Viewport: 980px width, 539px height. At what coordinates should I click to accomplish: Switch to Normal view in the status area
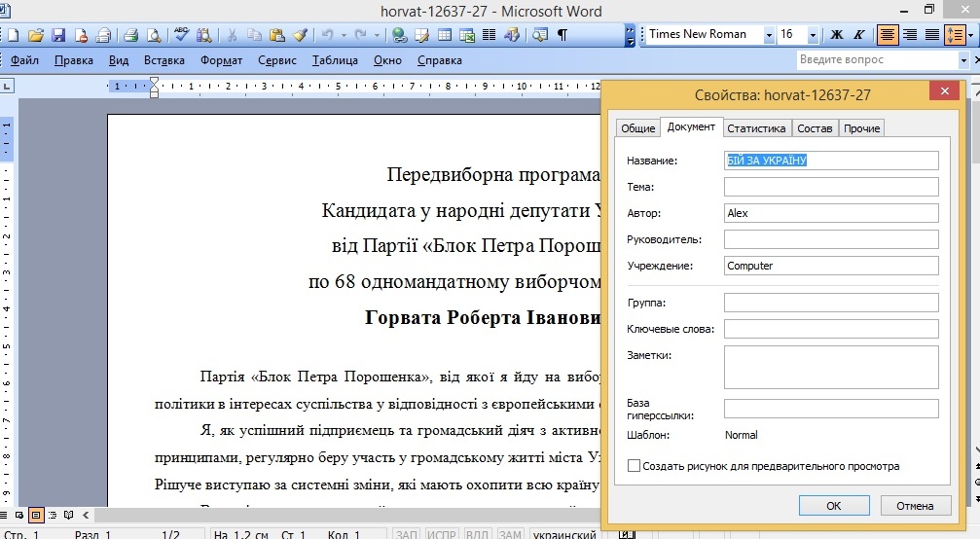pos(4,516)
